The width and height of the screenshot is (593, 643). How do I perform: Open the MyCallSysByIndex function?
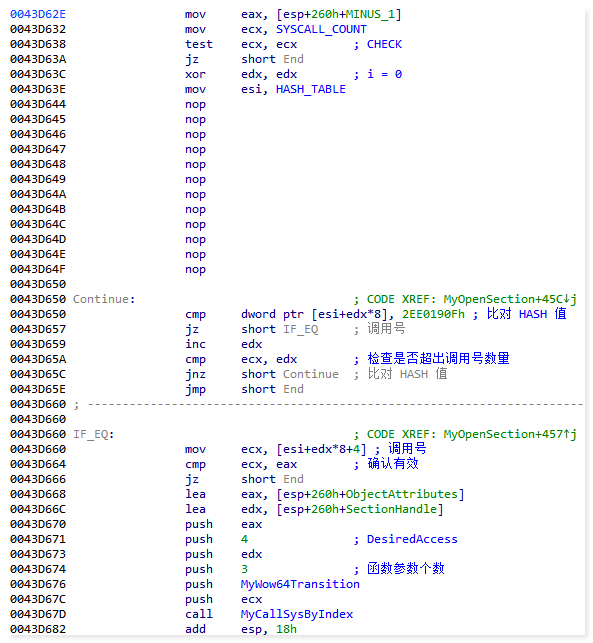296,614
